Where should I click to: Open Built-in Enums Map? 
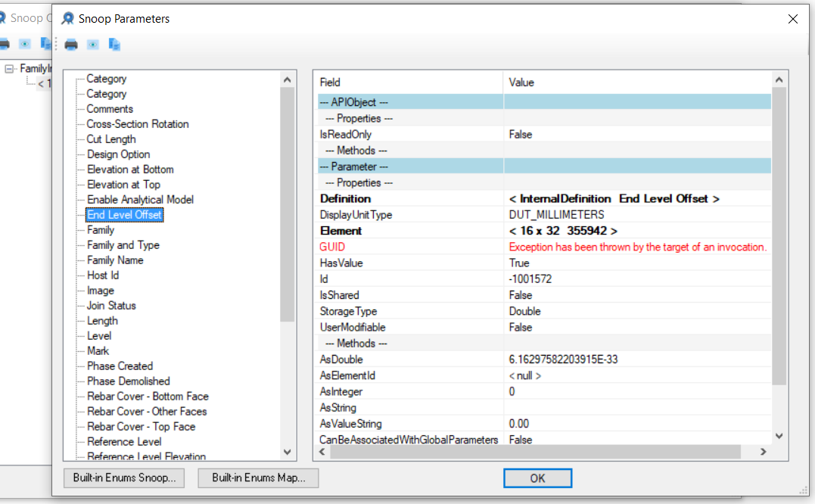click(x=258, y=478)
